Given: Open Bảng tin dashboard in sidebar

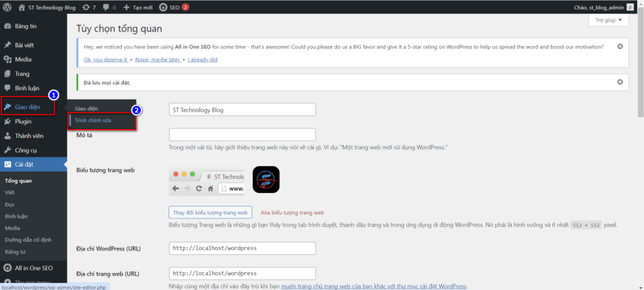Looking at the screenshot, I should 25,26.
